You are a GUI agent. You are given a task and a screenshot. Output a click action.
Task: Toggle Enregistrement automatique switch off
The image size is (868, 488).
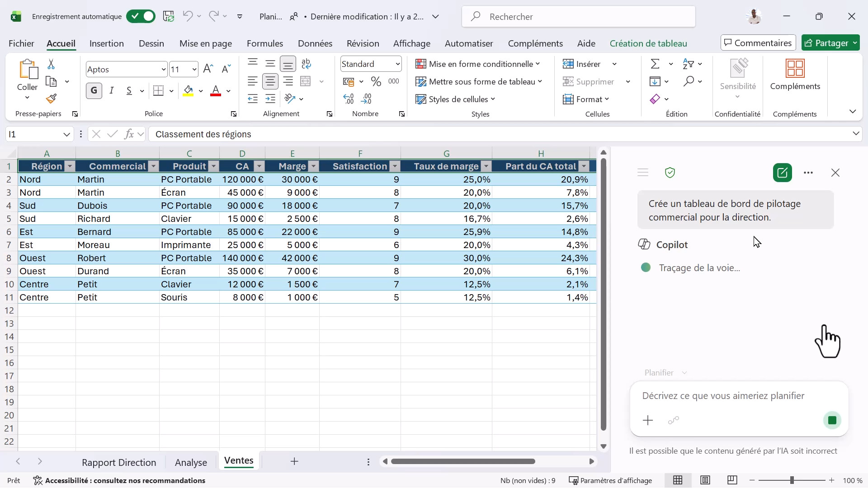click(141, 17)
